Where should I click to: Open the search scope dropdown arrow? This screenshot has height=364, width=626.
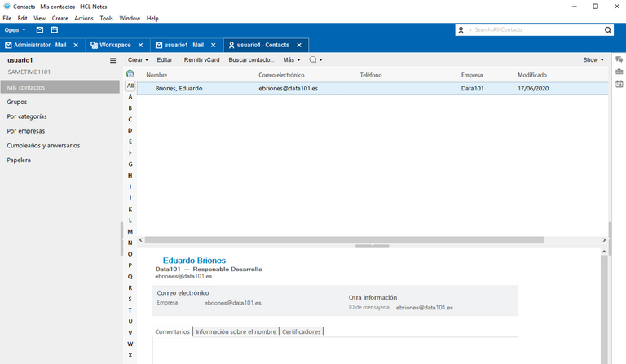click(469, 30)
